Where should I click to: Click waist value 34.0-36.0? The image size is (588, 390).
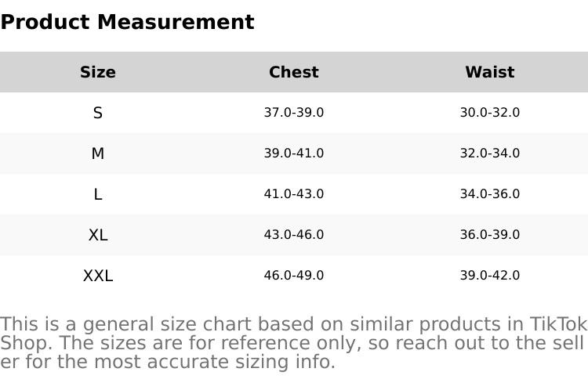[490, 194]
